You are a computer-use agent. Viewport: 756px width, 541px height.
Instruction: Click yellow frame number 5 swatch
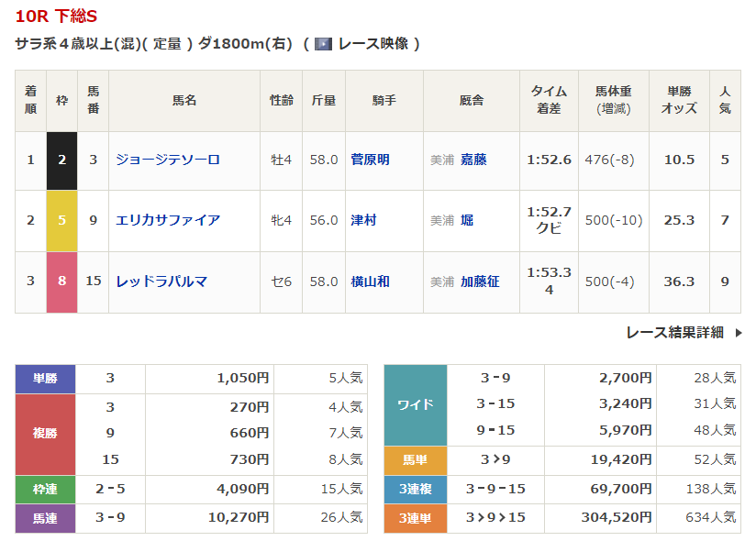pyautogui.click(x=62, y=220)
